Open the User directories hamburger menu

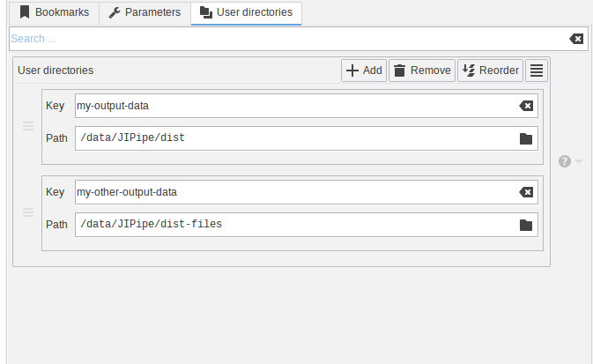click(537, 71)
